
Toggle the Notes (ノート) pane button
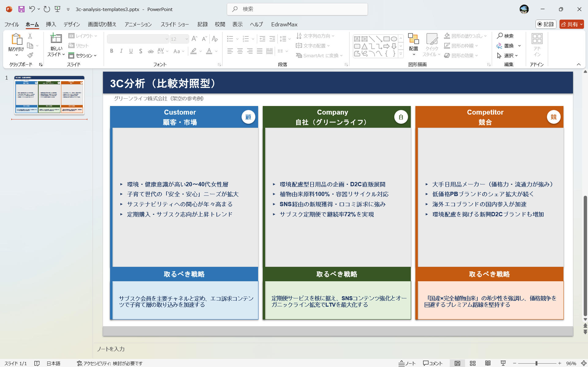407,363
